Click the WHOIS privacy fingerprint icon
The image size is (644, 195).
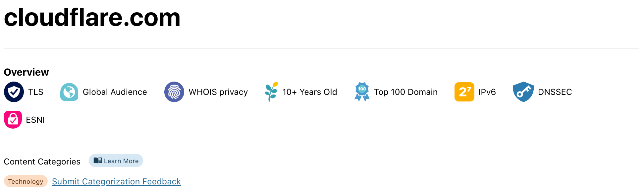coord(174,92)
